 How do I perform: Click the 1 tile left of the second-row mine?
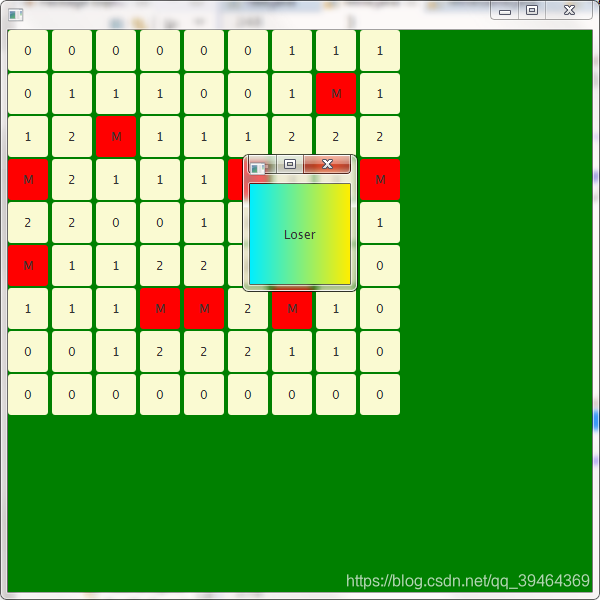292,94
